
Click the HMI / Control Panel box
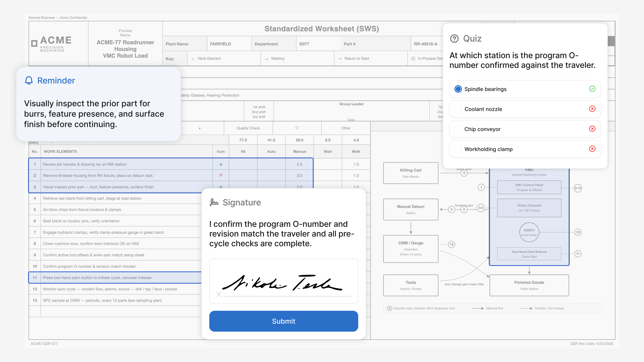coord(529,187)
